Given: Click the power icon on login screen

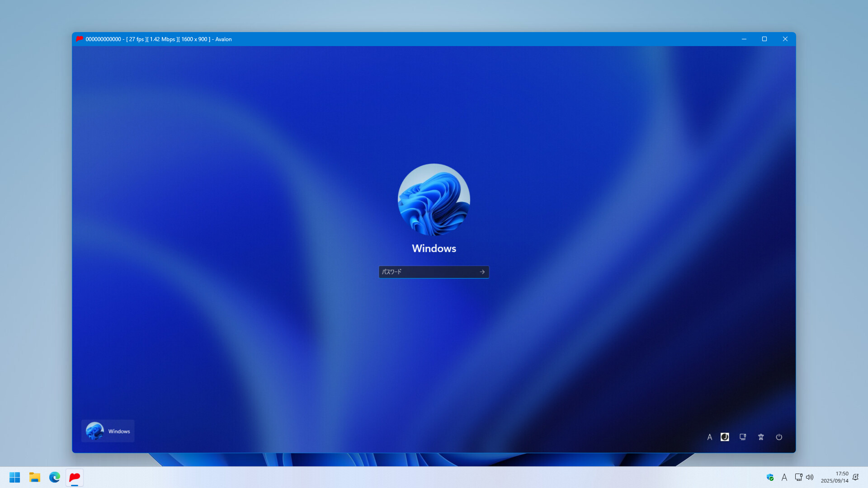Looking at the screenshot, I should 778,437.
